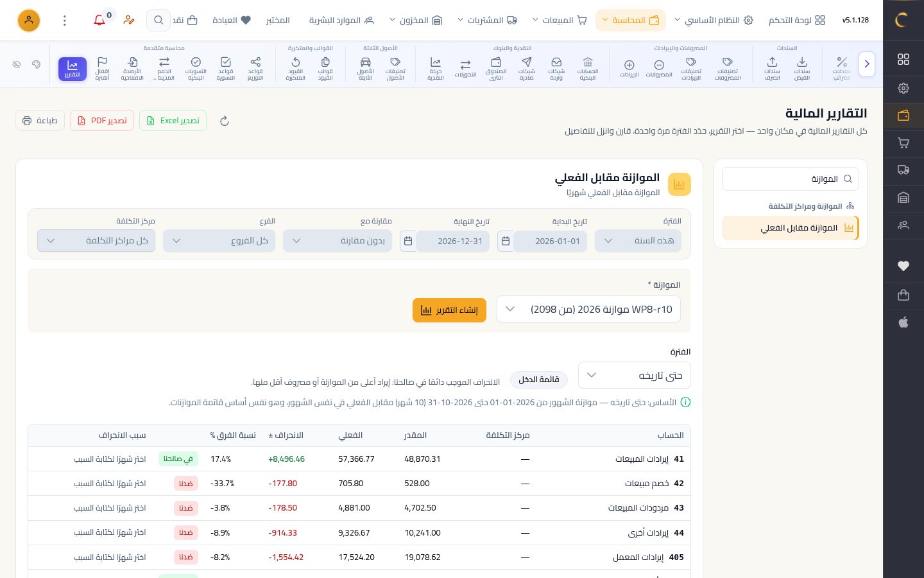Open calendar picker for تاريخ النهاية
The height and width of the screenshot is (578, 924).
click(x=408, y=241)
